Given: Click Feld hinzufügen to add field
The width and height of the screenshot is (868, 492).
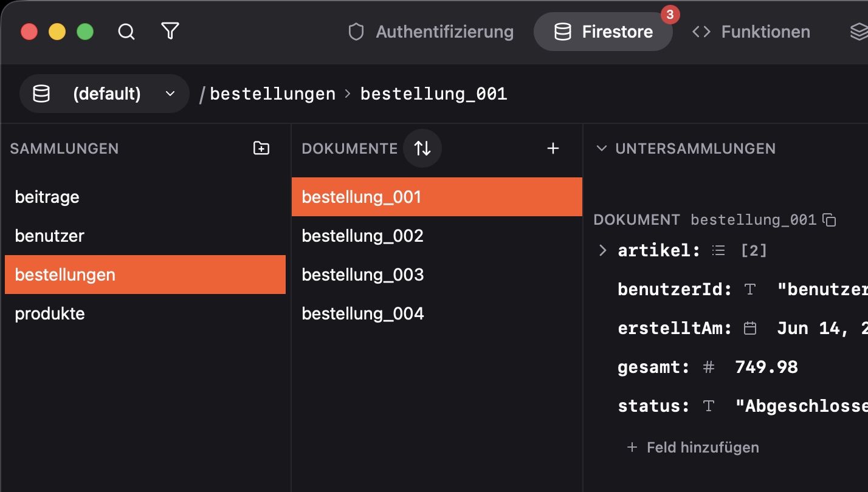Looking at the screenshot, I should (693, 448).
